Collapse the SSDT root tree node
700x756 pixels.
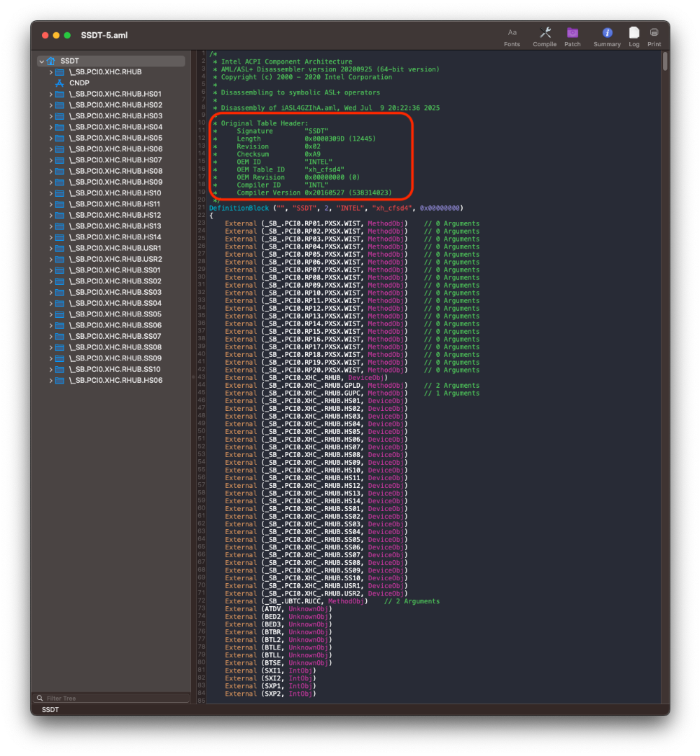pos(42,62)
